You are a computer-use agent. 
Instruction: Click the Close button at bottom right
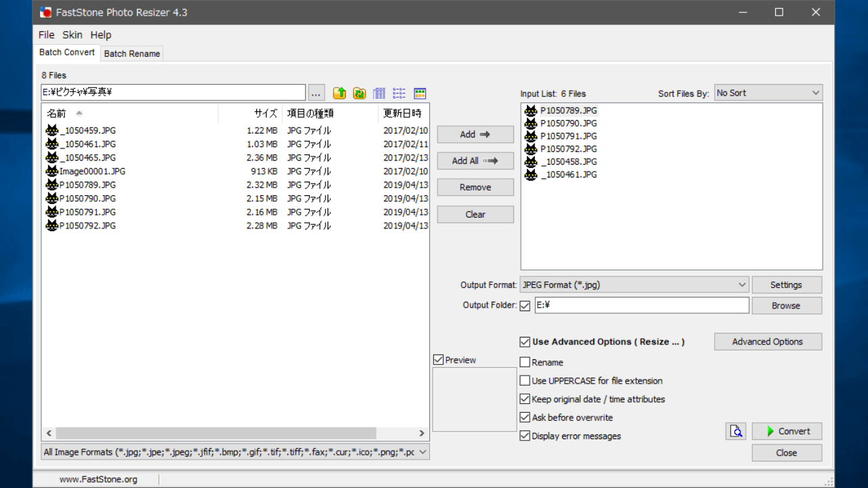(x=787, y=453)
